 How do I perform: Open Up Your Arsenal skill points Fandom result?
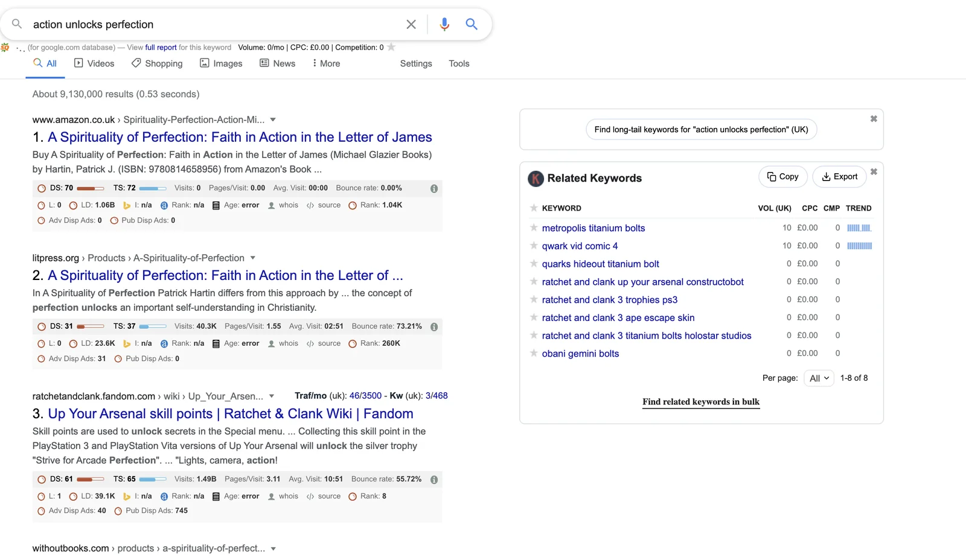click(x=231, y=413)
